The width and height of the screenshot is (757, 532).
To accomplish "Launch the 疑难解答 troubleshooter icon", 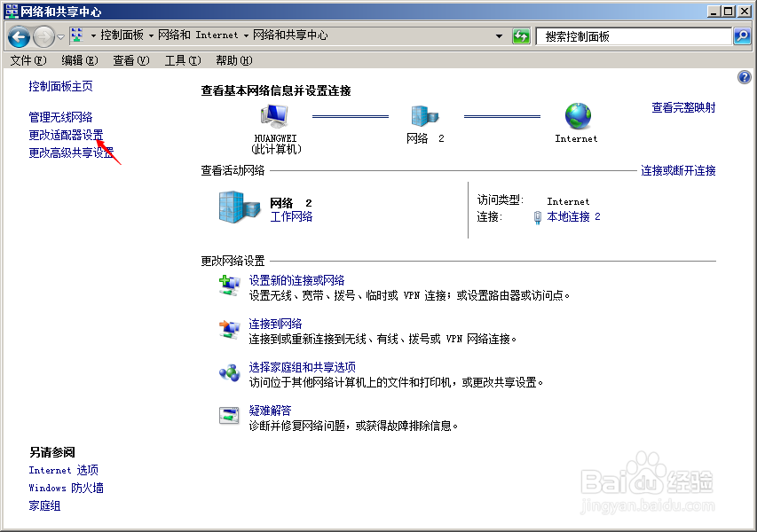I will click(x=230, y=412).
